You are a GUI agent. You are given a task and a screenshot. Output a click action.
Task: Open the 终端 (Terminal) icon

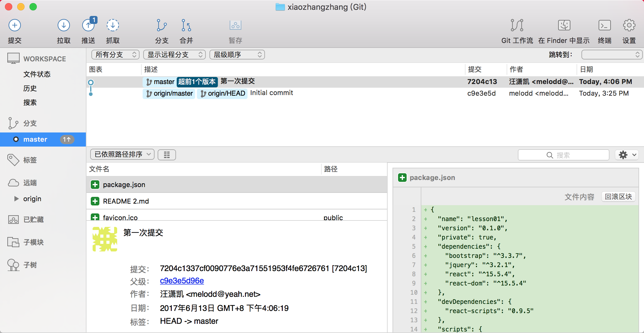tap(604, 25)
